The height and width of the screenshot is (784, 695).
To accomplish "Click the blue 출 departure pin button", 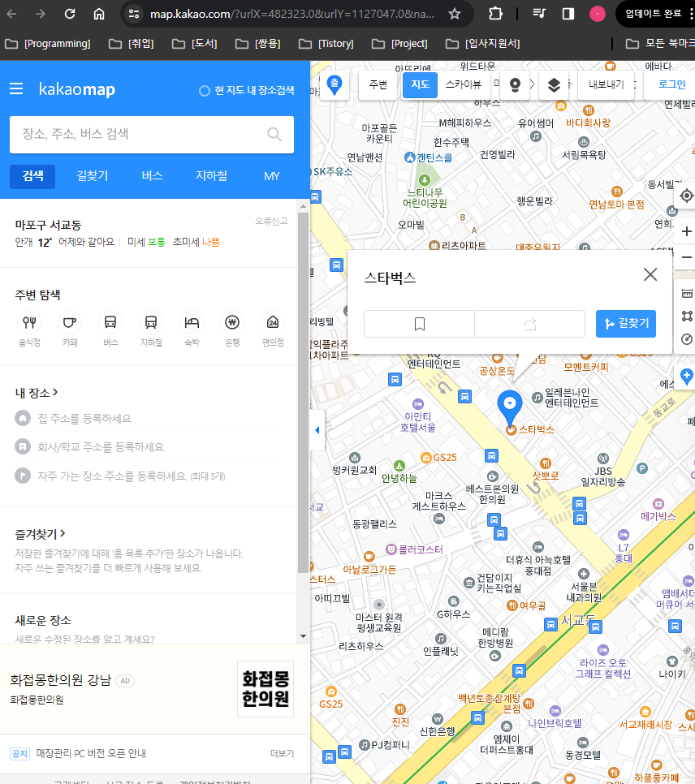I will pos(335,84).
